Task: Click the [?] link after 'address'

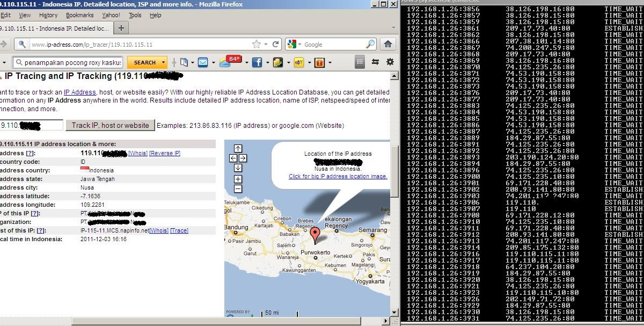Action: point(31,153)
